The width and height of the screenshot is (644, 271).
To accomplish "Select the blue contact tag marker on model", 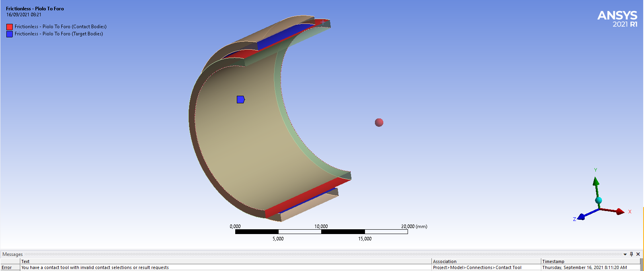I will click(240, 99).
